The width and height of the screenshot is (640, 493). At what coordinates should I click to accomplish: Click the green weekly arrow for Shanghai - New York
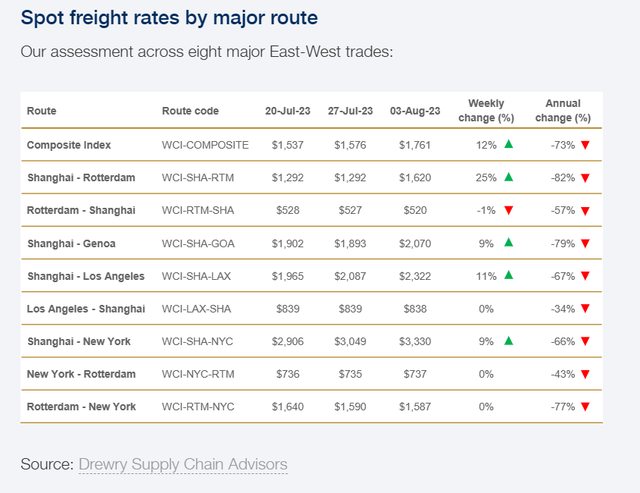509,341
